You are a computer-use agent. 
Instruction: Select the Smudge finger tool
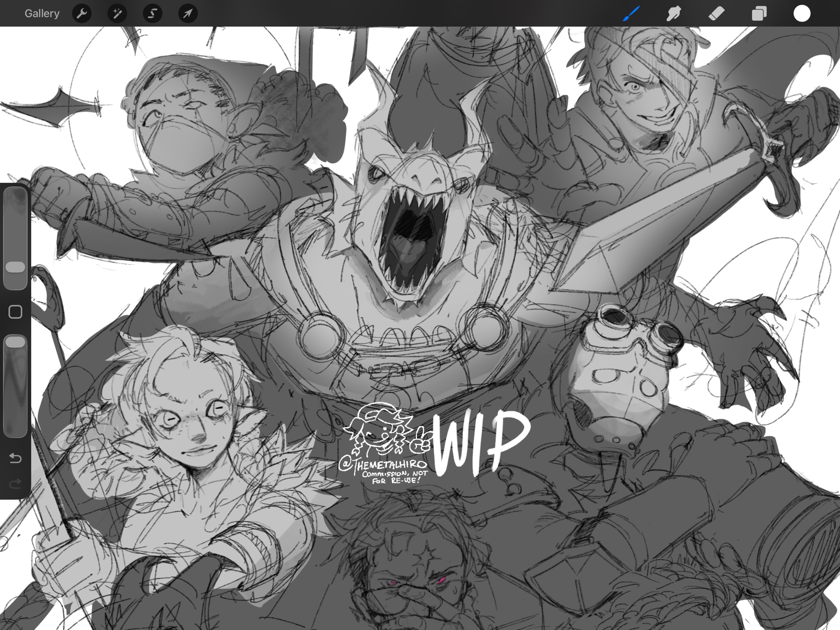click(674, 13)
